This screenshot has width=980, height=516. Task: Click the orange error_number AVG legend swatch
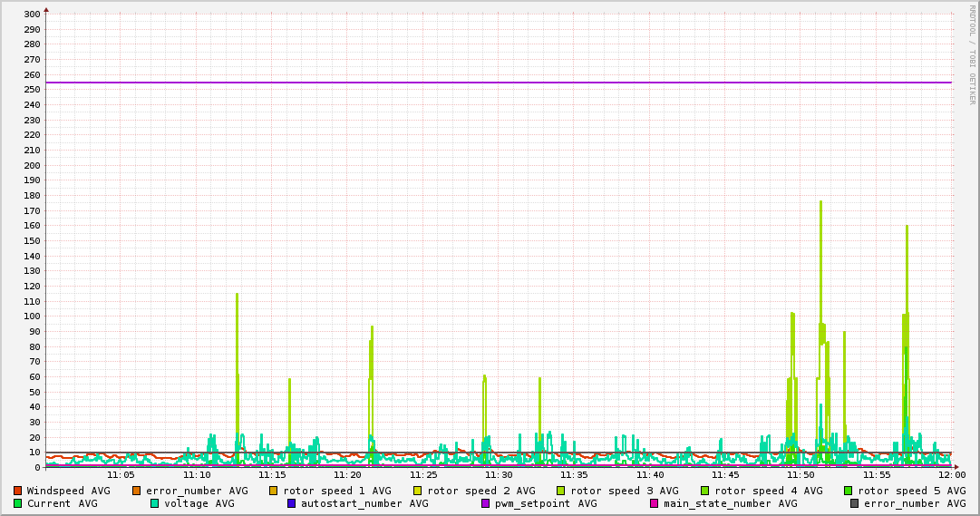coord(137,491)
